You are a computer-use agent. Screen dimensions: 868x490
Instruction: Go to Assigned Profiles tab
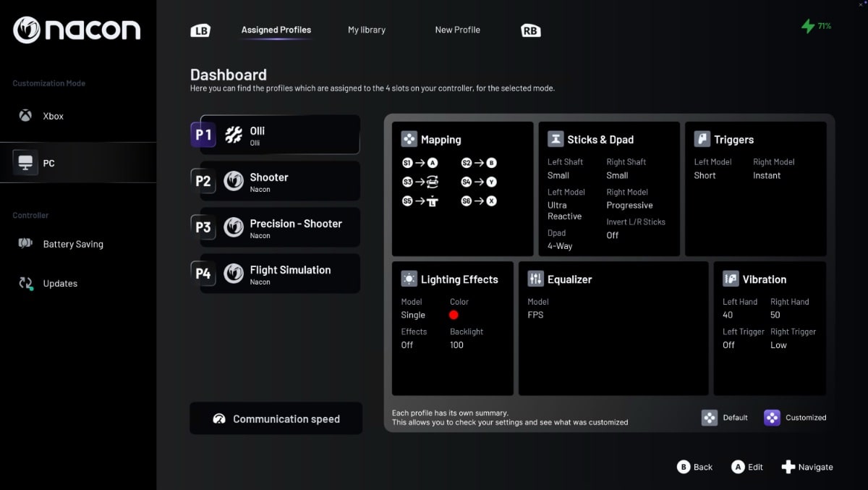click(x=276, y=30)
